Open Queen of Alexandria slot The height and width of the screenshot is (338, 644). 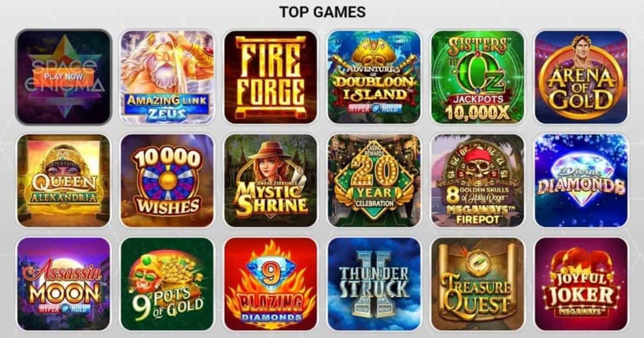tap(63, 181)
